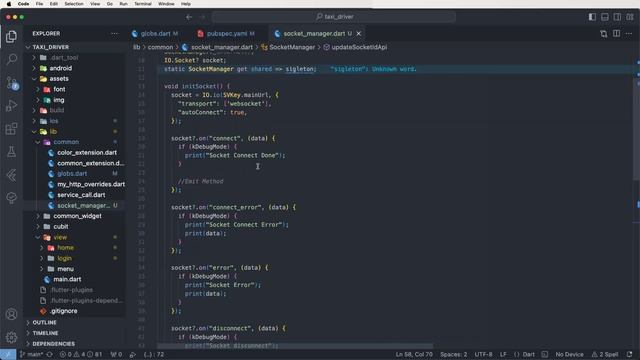Open the Flutter sidebar icon

tap(11, 175)
